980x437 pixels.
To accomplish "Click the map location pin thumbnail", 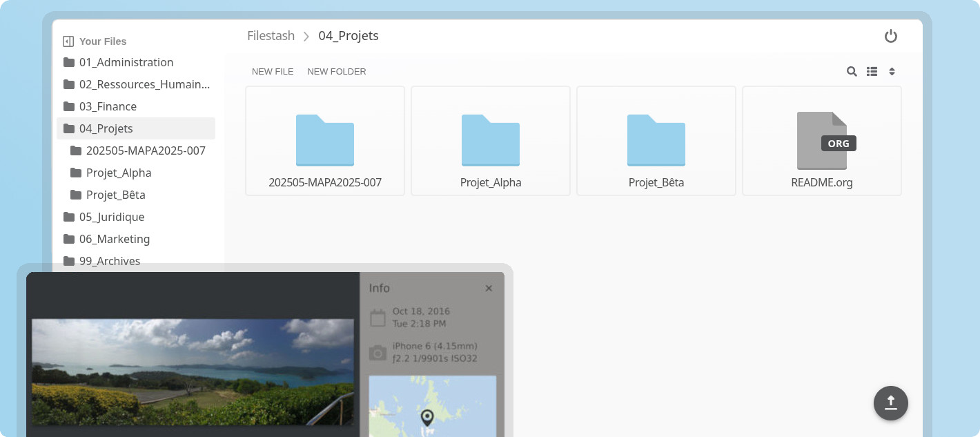I will pos(427,416).
